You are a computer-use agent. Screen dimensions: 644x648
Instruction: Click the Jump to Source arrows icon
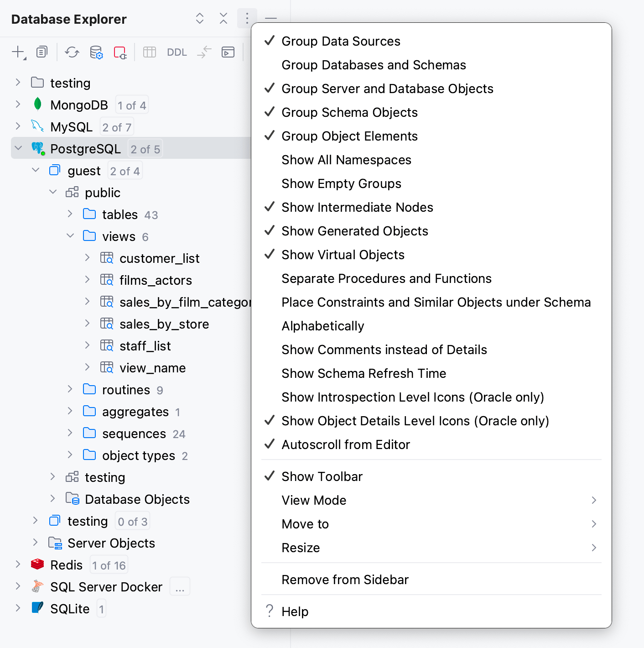coord(204,52)
